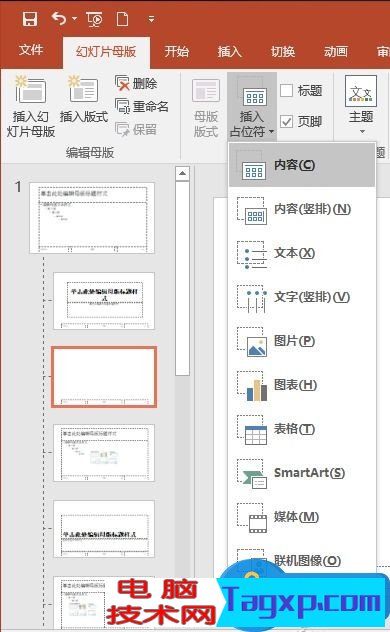The image size is (390, 632).
Task: Select the title slide layout thumbnail
Action: pyautogui.click(x=104, y=301)
